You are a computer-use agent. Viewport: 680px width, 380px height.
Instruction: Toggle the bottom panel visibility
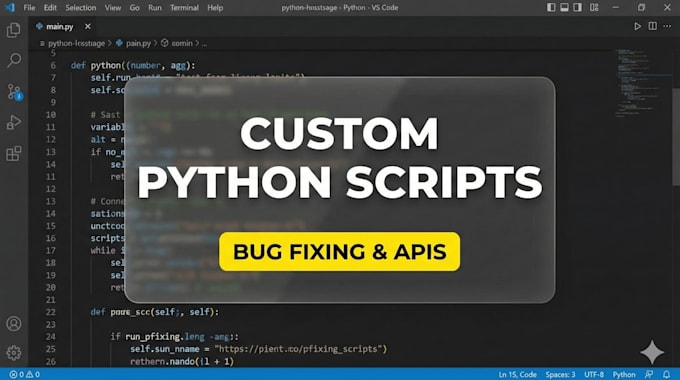coord(564,7)
